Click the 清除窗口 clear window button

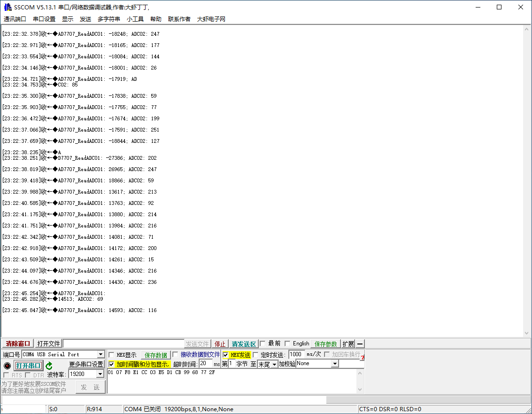point(18,344)
